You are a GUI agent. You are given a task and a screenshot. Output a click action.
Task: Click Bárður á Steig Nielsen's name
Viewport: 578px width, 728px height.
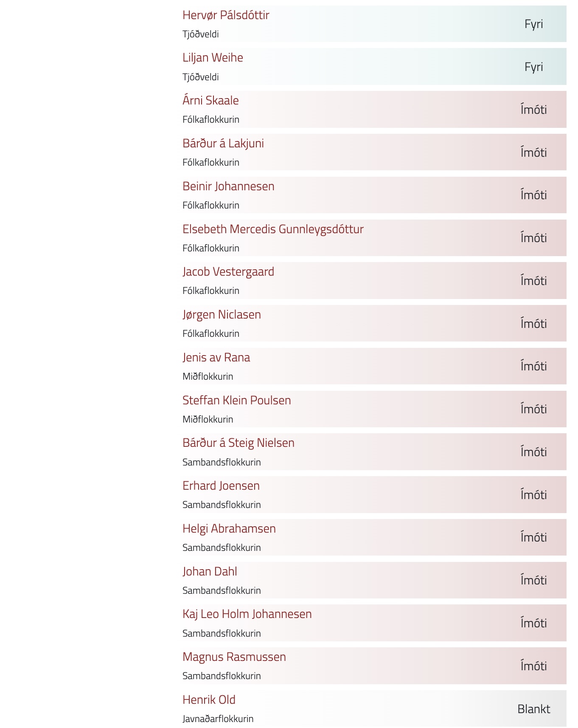coord(238,443)
